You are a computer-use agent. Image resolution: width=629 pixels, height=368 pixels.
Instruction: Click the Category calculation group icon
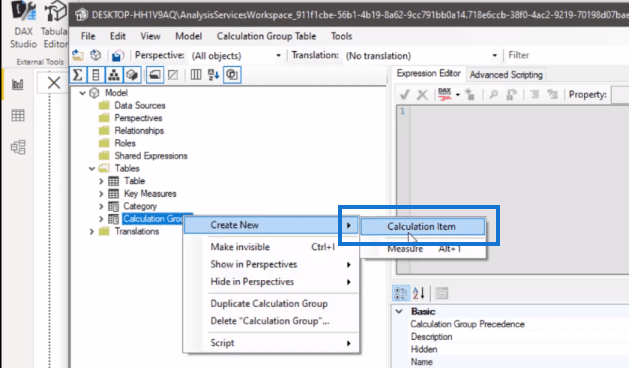click(114, 207)
